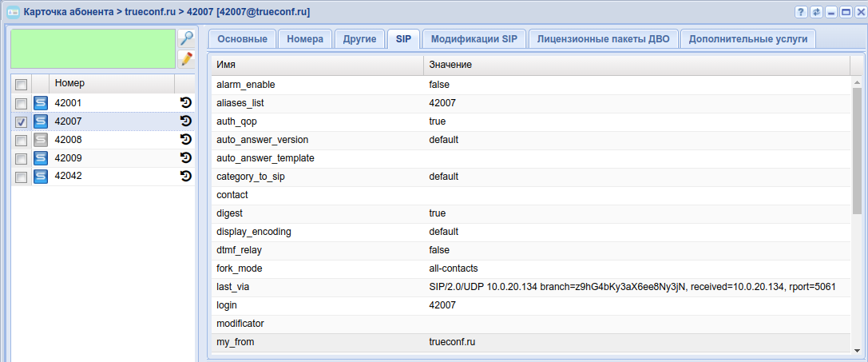Click the blue SIP icon for 42009
This screenshot has width=868, height=362.
(41, 158)
